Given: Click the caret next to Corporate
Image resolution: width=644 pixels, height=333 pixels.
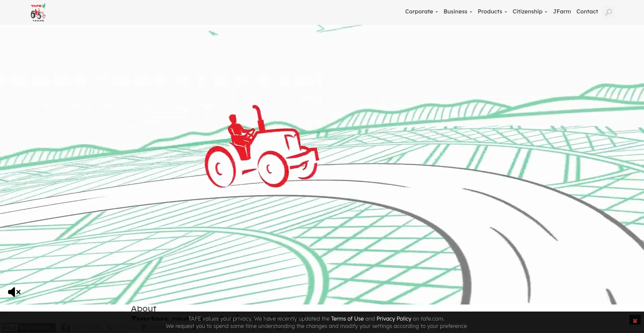Looking at the screenshot, I should click(437, 12).
